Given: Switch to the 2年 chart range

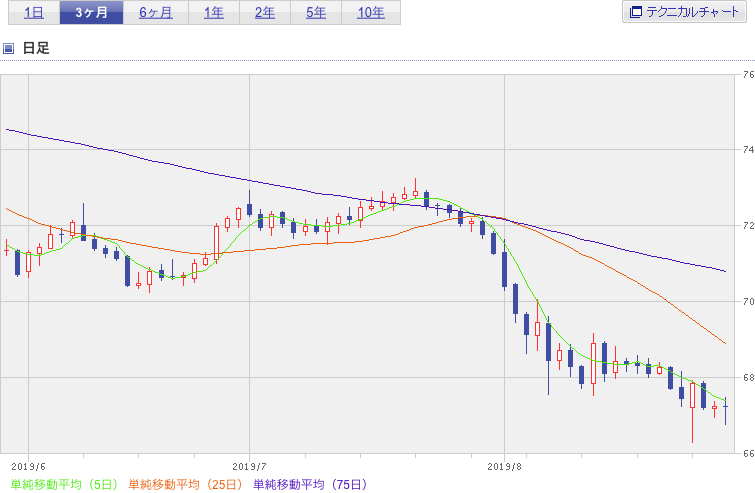Looking at the screenshot, I should [265, 12].
